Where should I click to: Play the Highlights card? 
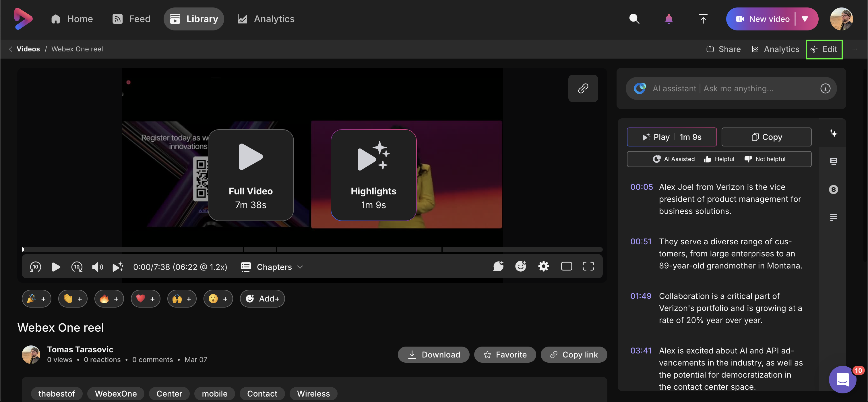[x=373, y=175]
